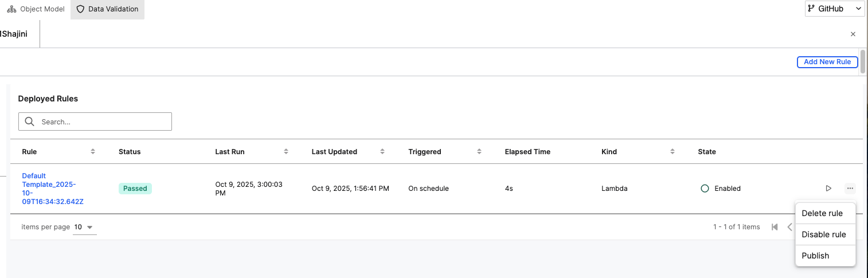Click the Triggered column sort icon

(479, 152)
